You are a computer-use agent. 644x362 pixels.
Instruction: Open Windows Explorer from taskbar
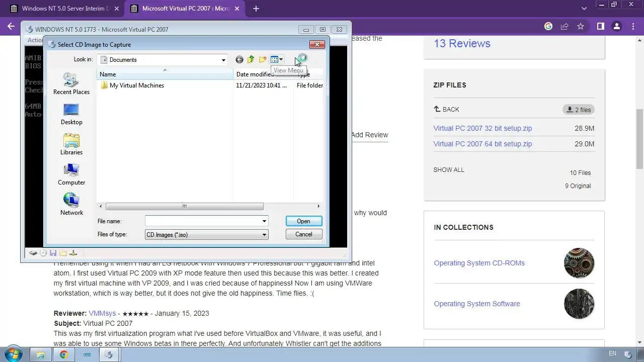pyautogui.click(x=41, y=354)
